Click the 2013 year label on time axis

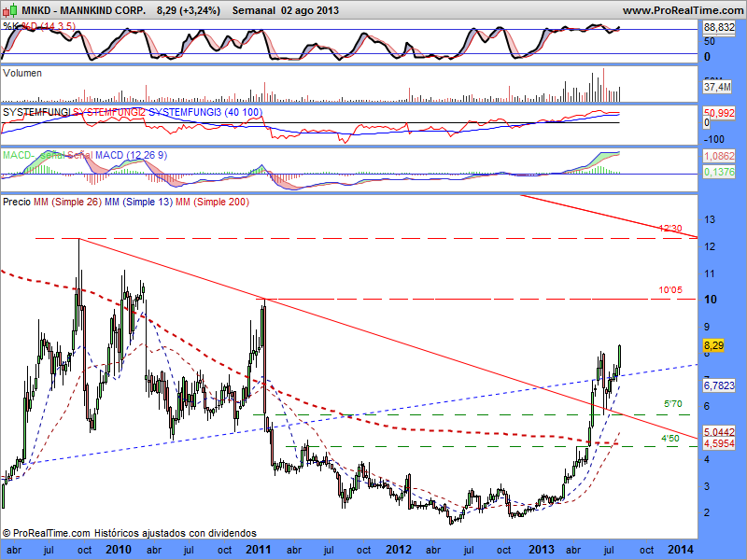(x=541, y=550)
